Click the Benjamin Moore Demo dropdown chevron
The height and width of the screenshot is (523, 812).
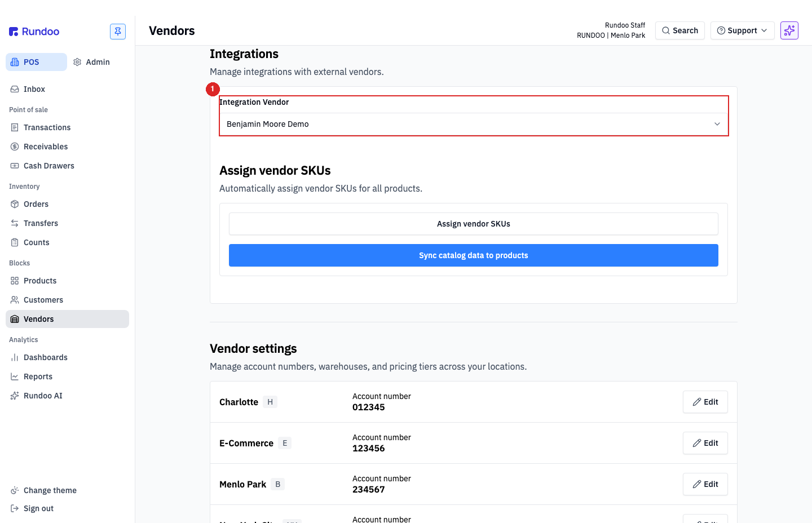tap(717, 124)
